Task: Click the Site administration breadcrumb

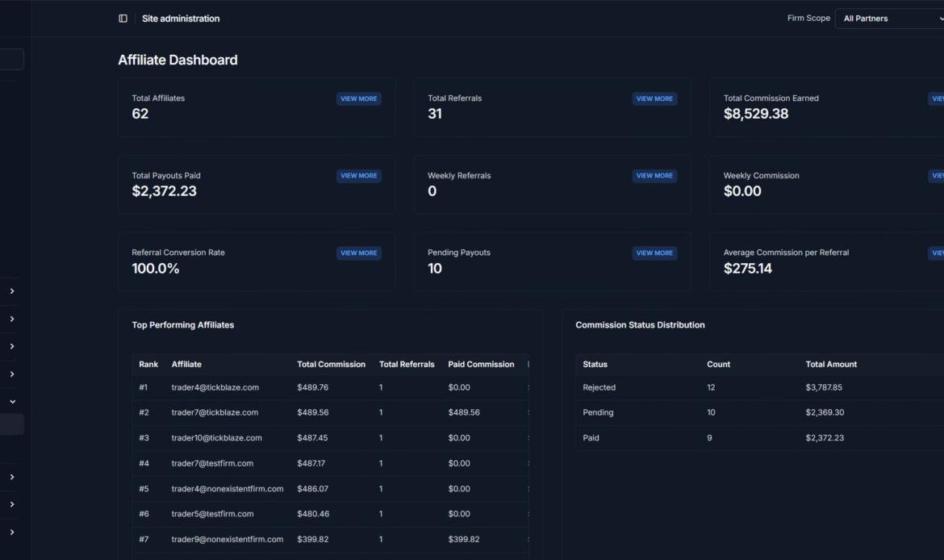Action: [181, 19]
